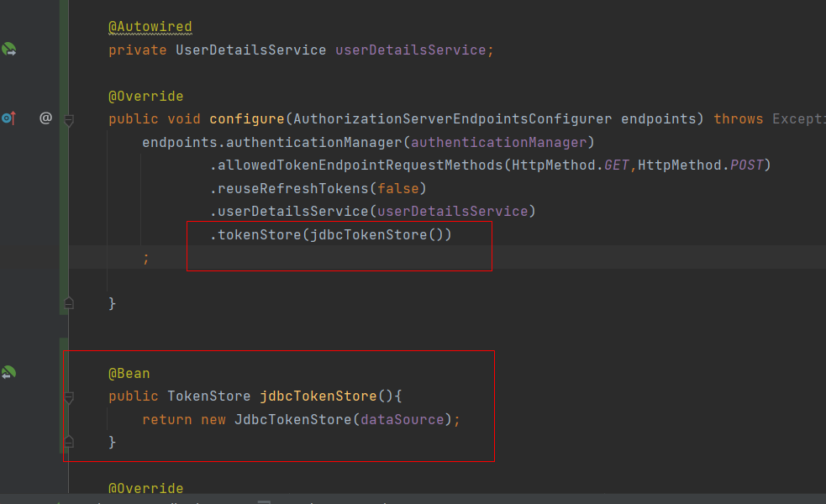
Task: Click the HttpMethod.POST constant
Action: pos(746,165)
